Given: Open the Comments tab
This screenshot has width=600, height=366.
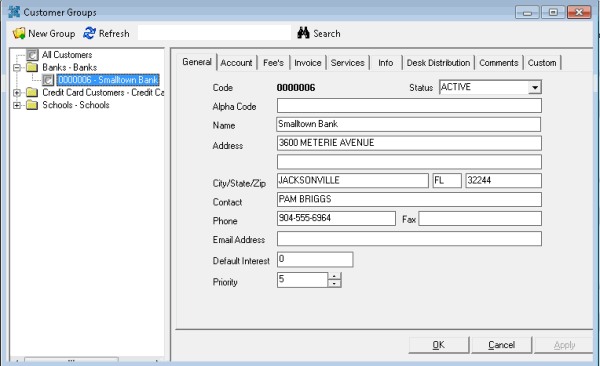Looking at the screenshot, I should pyautogui.click(x=499, y=63).
